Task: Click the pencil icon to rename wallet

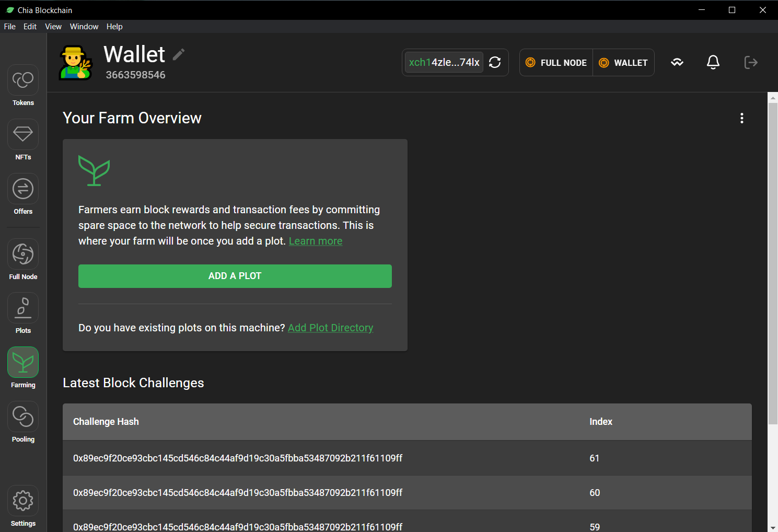Action: (179, 54)
